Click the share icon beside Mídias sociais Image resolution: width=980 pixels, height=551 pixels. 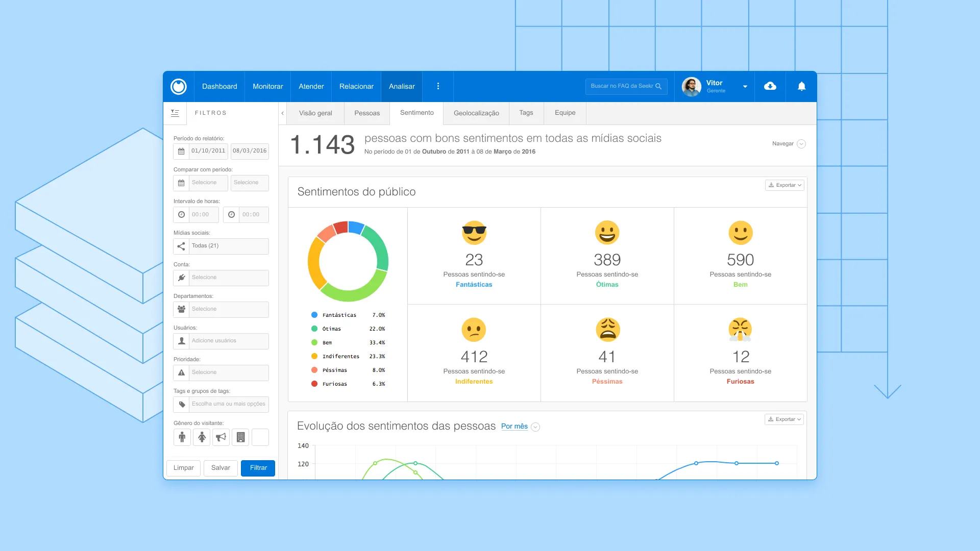(181, 246)
